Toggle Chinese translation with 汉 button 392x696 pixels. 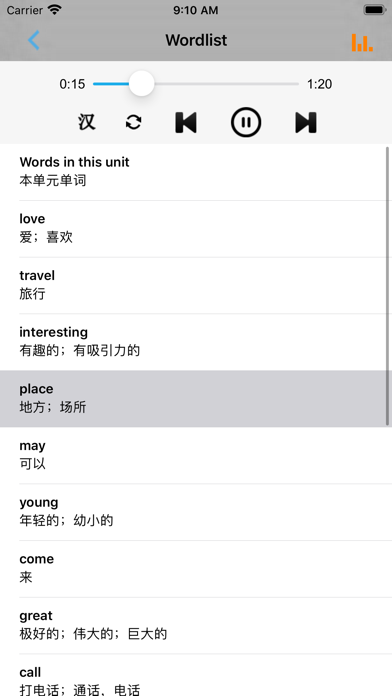(x=87, y=122)
